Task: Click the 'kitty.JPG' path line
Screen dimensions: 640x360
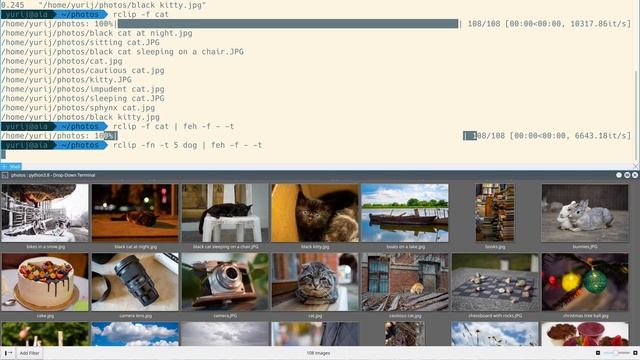Action: point(66,80)
